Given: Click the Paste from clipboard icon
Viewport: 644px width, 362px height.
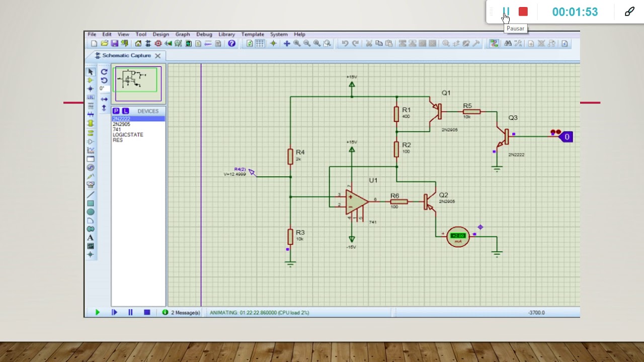Looking at the screenshot, I should (389, 44).
